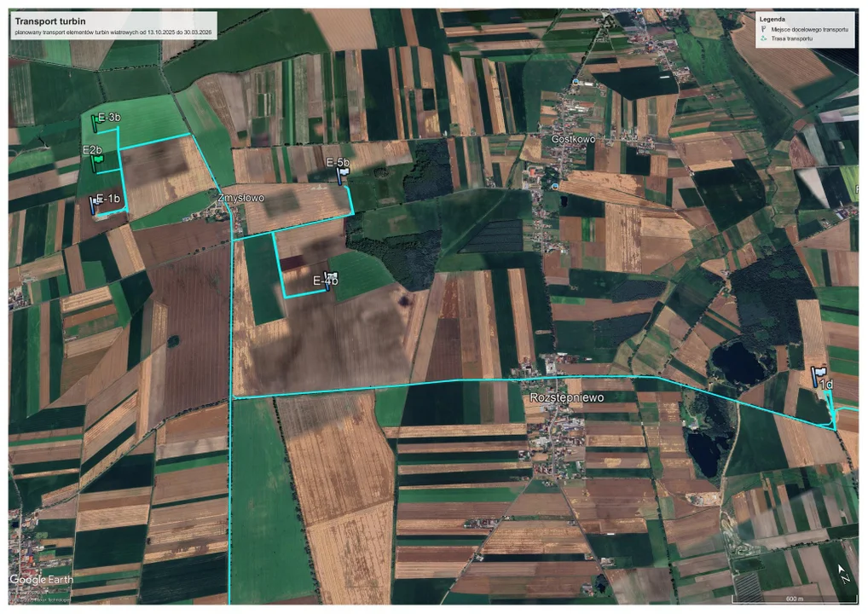Click the planned transport dates subtitle
The width and height of the screenshot is (868, 614).
pyautogui.click(x=113, y=32)
